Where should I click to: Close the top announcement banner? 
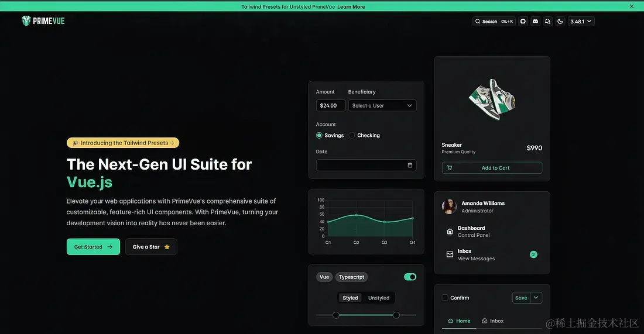click(632, 6)
